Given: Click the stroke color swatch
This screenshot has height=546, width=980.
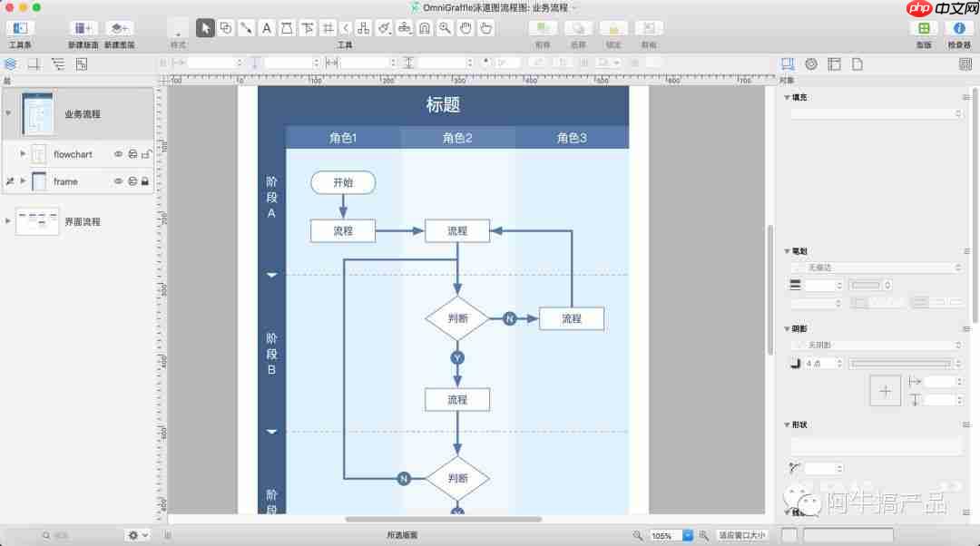Looking at the screenshot, I should (866, 285).
